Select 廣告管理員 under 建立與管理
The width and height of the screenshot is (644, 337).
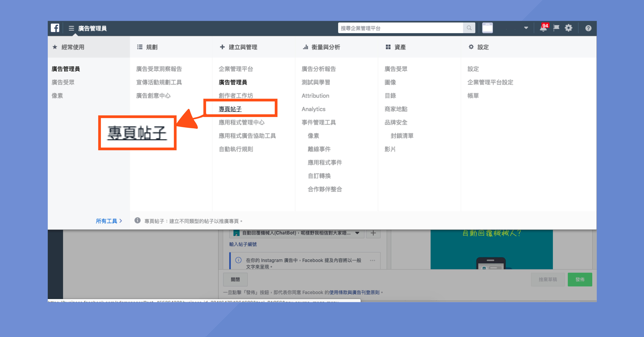coord(233,82)
